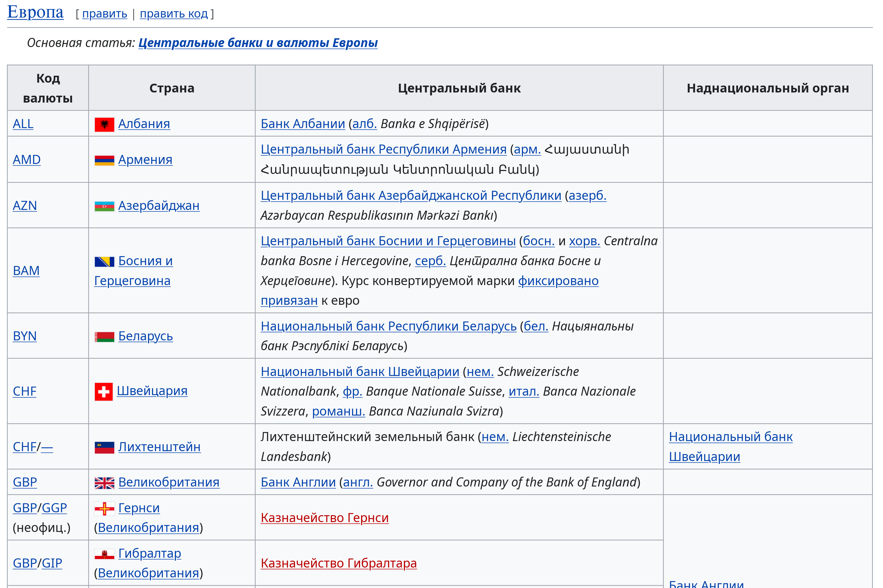This screenshot has height=588, width=883.
Task: Open the Европа section heading link
Action: click(x=35, y=12)
